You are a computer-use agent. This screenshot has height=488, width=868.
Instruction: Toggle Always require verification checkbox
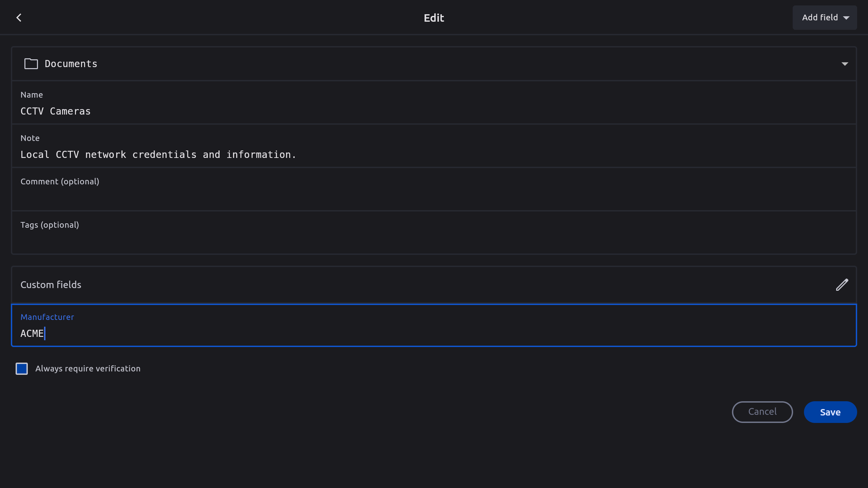[22, 369]
